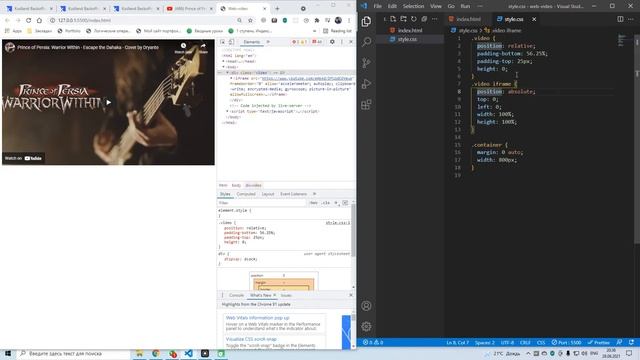
Task: Toggle DevTools device toolbar
Action: pos(231,42)
